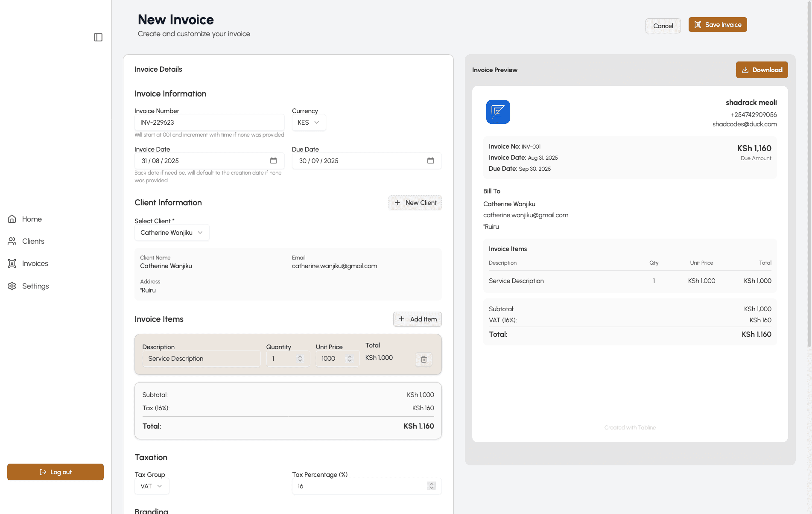Add a New Client
This screenshot has height=514, width=812.
[x=415, y=202]
